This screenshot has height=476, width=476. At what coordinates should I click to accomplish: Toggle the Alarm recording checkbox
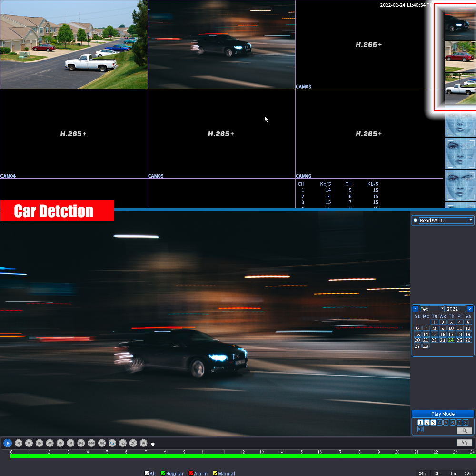point(191,473)
